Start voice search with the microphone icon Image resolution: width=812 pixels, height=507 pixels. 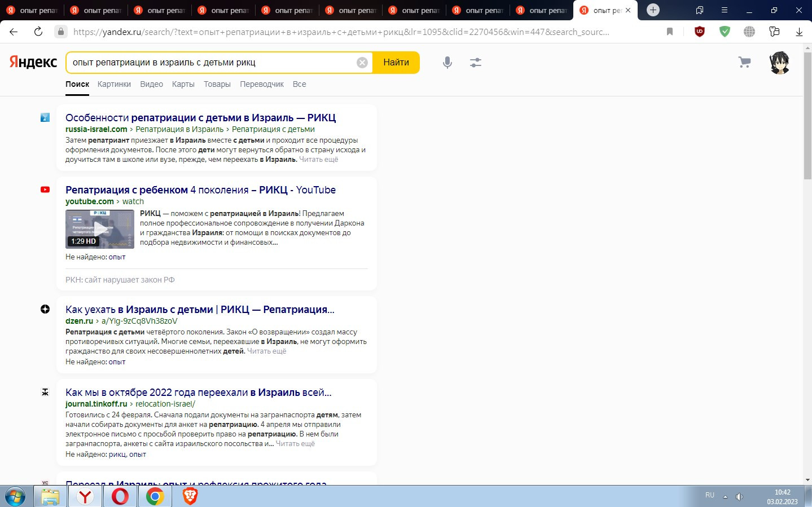pyautogui.click(x=447, y=63)
